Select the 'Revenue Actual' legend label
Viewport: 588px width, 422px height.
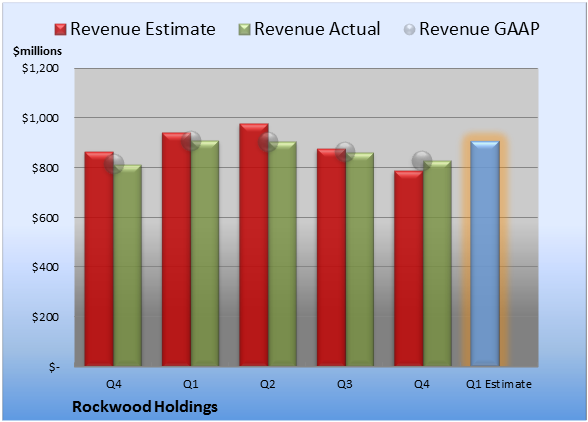tap(317, 29)
